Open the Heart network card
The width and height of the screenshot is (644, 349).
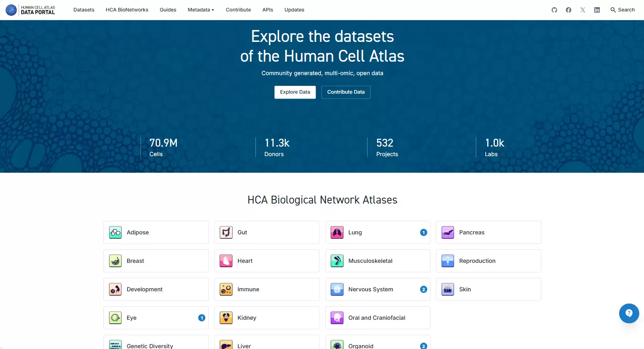[267, 261]
